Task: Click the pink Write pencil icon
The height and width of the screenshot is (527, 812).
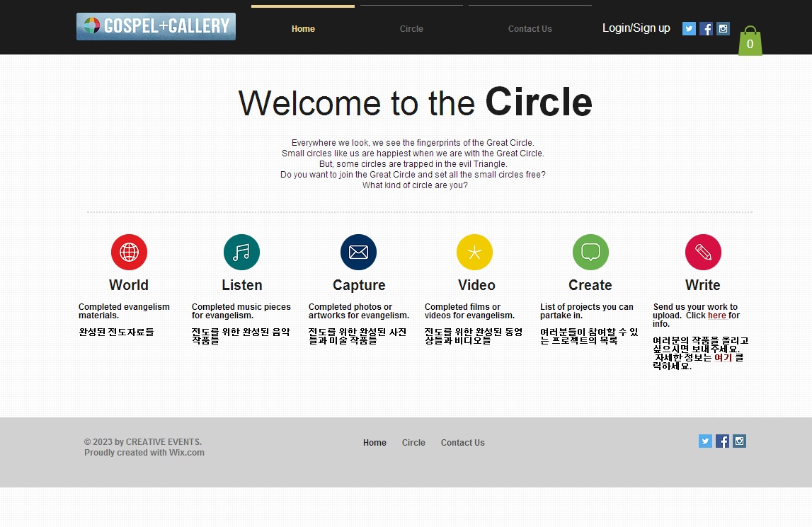Action: pyautogui.click(x=703, y=253)
